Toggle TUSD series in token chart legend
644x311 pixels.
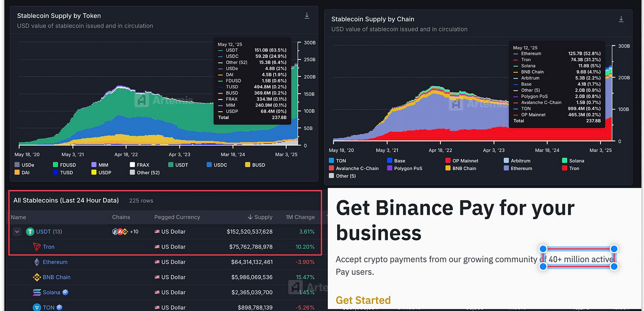(63, 172)
